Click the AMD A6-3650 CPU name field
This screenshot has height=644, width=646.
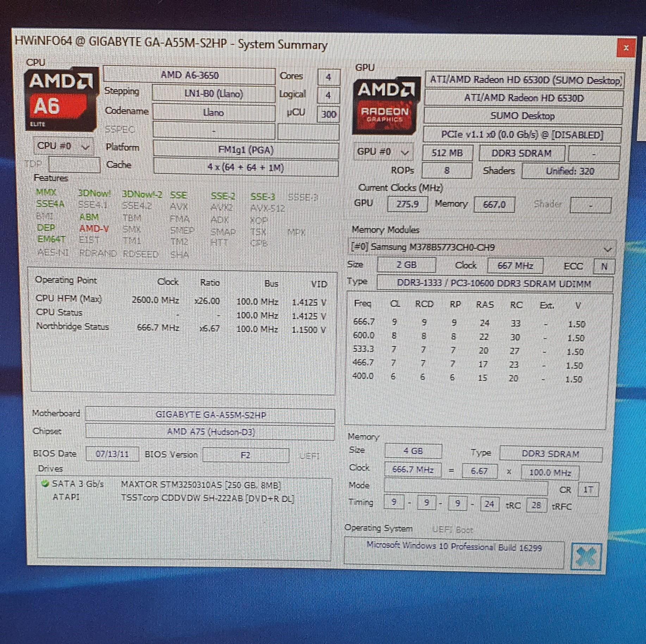(190, 75)
